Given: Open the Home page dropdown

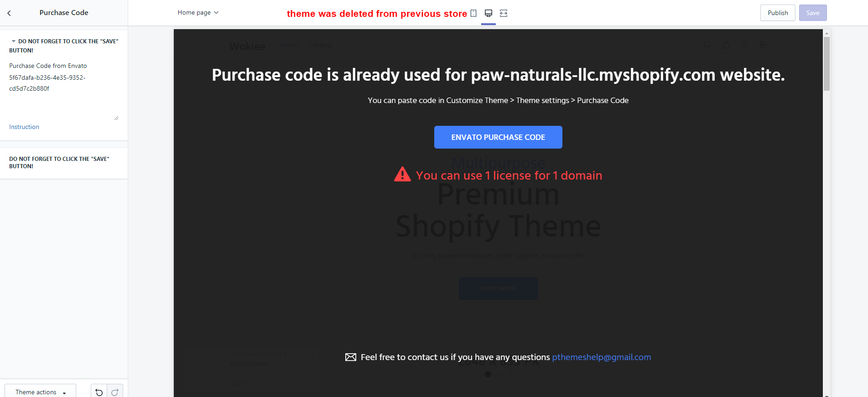Looking at the screenshot, I should coord(198,13).
